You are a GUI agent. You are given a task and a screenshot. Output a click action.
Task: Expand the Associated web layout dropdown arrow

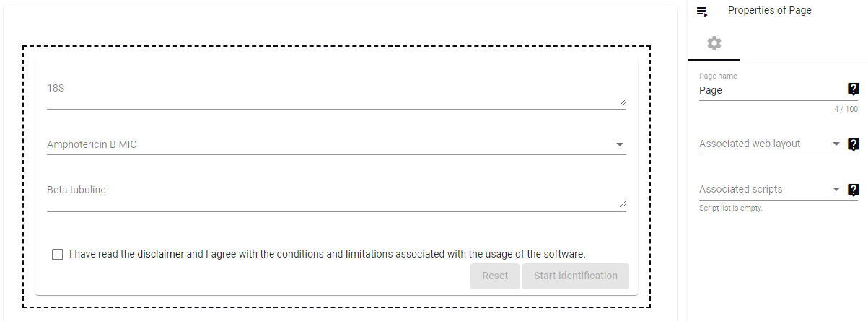click(836, 144)
